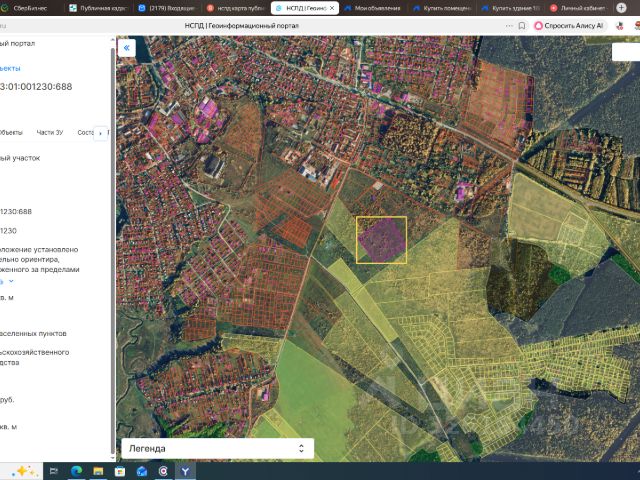Click the bookmark icon in address bar
The width and height of the screenshot is (640, 480).
click(x=522, y=26)
